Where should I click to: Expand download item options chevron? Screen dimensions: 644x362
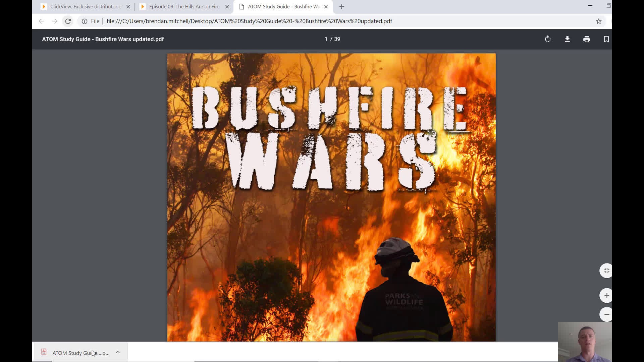coord(118,352)
